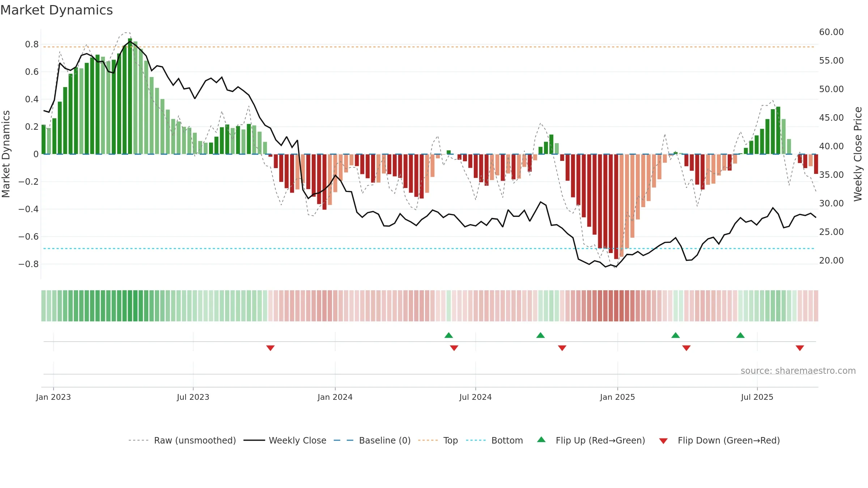Toggle the Flip Up (Red→Green) legend entry
868x488 pixels.
click(591, 440)
